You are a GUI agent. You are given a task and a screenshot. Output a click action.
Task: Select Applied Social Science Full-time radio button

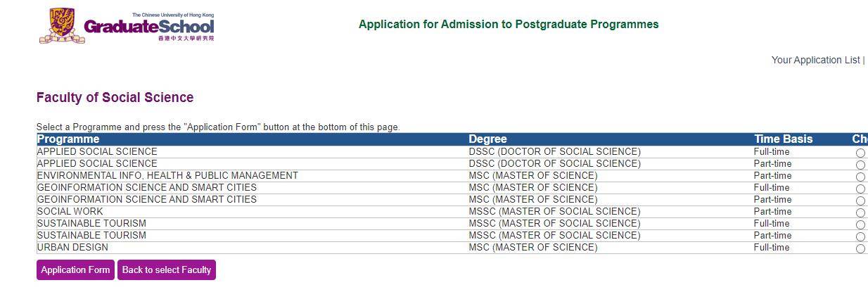(860, 153)
